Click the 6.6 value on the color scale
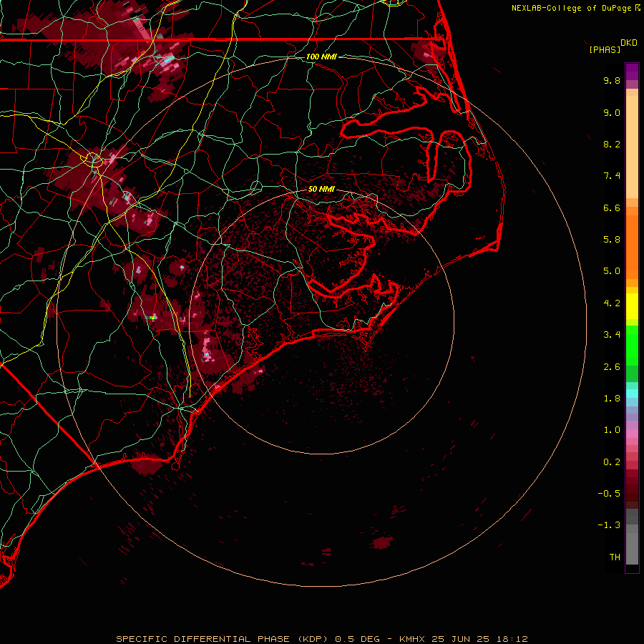Screen dimensions: 644x644 (612, 208)
